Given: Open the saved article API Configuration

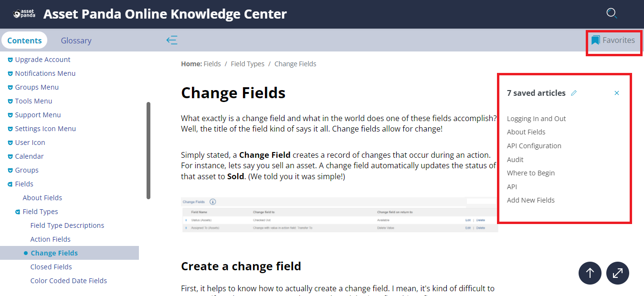Looking at the screenshot, I should (534, 146).
